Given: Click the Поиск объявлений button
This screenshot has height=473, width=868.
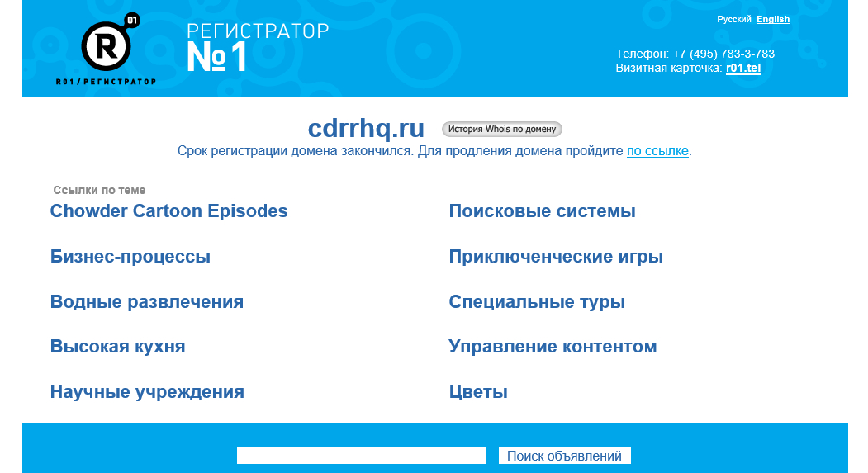Looking at the screenshot, I should 564,456.
